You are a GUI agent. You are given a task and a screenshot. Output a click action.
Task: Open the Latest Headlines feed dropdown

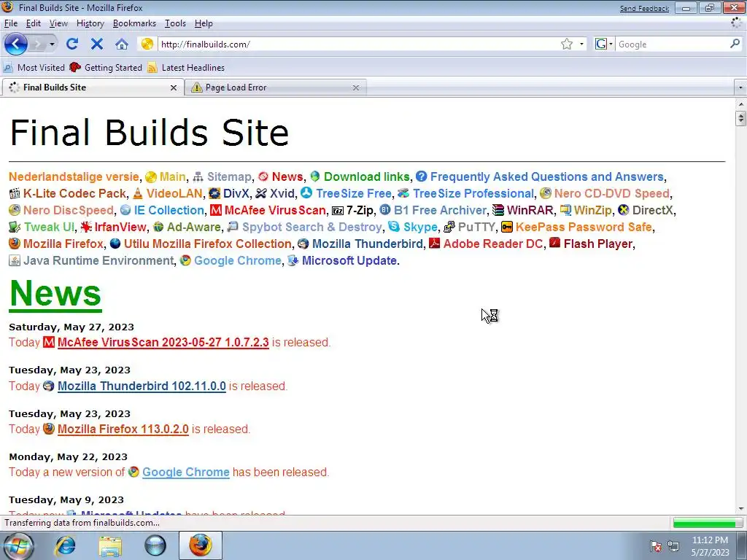186,68
